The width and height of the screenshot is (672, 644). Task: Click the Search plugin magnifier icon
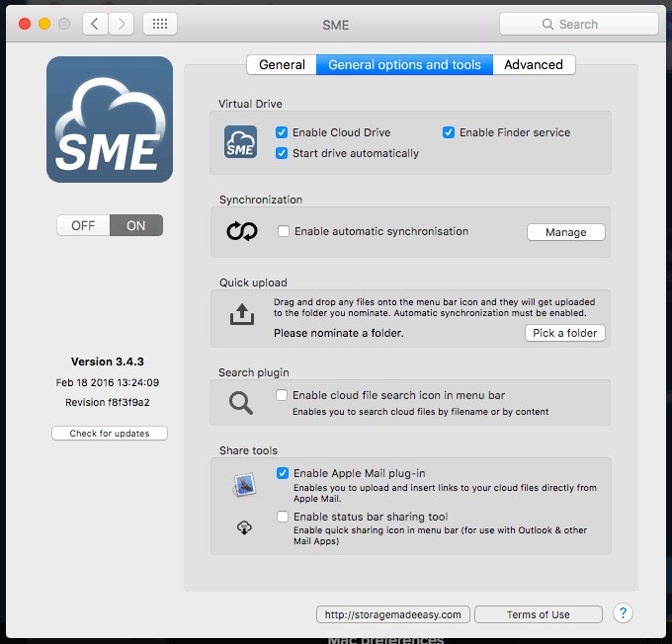[241, 403]
